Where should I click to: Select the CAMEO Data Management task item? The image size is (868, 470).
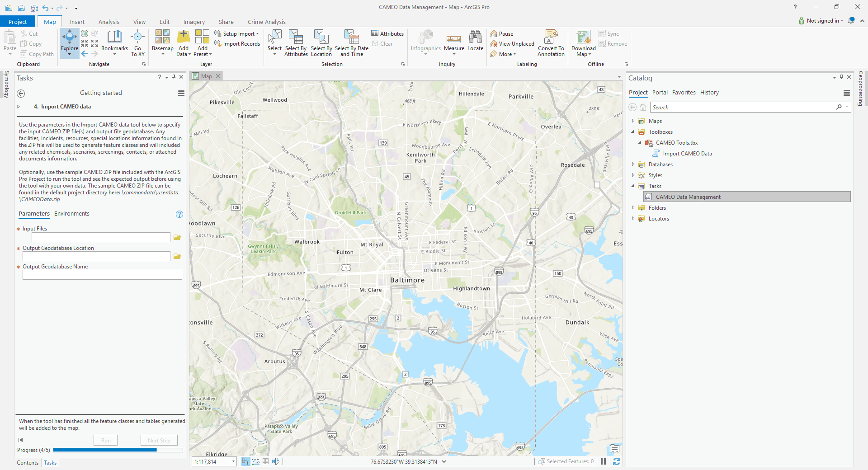coord(747,197)
